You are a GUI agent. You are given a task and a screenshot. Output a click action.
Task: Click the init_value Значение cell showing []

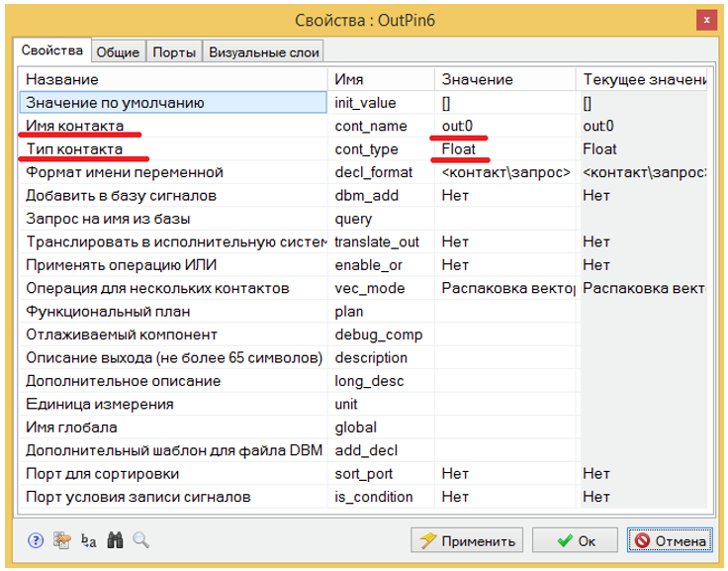pos(505,102)
